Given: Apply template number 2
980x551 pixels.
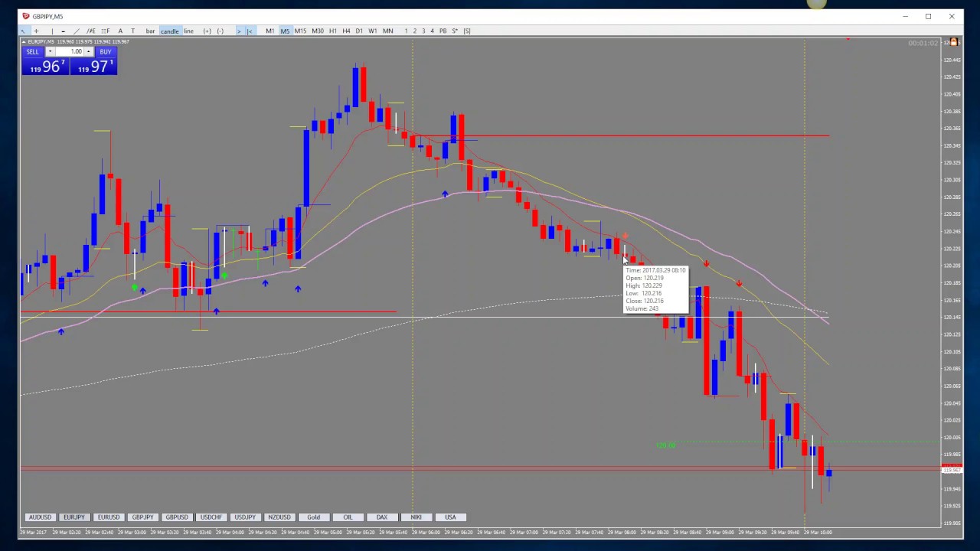Looking at the screenshot, I should tap(415, 31).
